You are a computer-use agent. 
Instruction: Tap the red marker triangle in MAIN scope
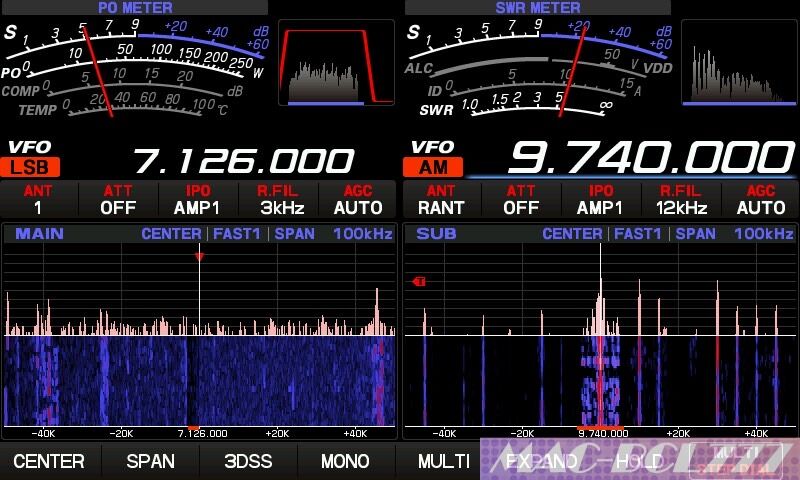(199, 256)
